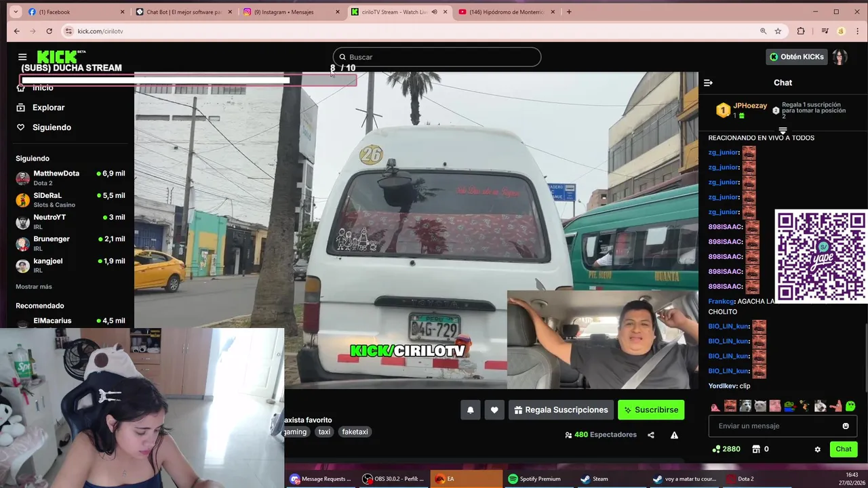Click Mostrar más in sidebar
This screenshot has width=868, height=488.
34,287
